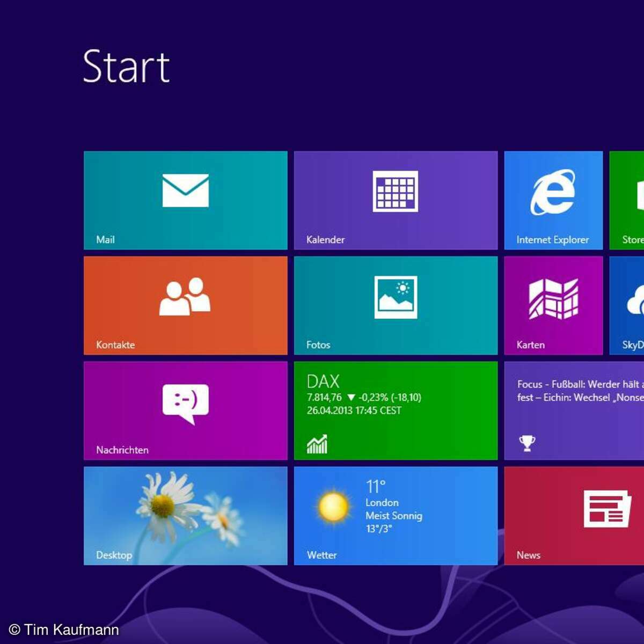
Task: Launch Internet Explorer from its tile icon
Action: pos(553,192)
